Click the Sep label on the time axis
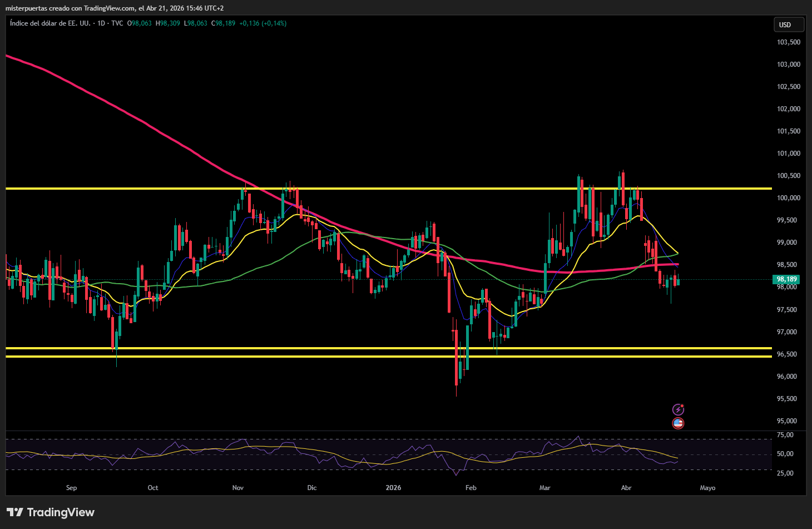This screenshot has height=529, width=812. tap(72, 488)
